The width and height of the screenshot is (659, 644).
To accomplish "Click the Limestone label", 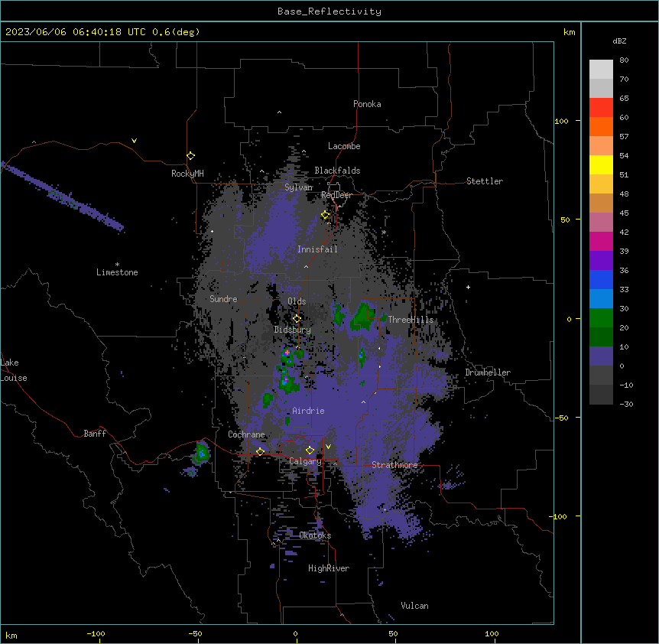I will pos(117,272).
